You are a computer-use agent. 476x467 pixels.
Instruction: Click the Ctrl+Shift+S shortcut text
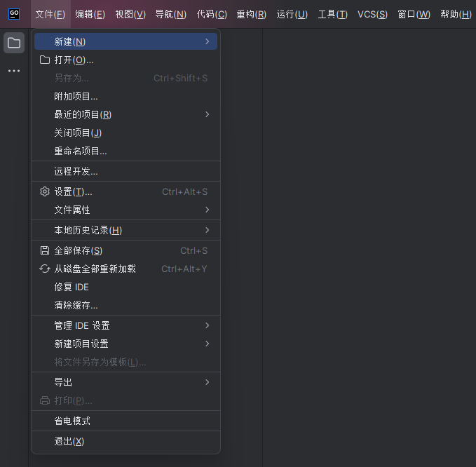point(181,78)
